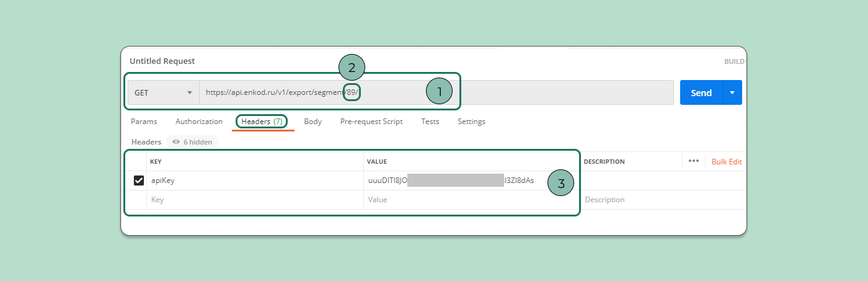Uncheck the apiKey header checkbox
This screenshot has height=281, width=868.
[139, 181]
